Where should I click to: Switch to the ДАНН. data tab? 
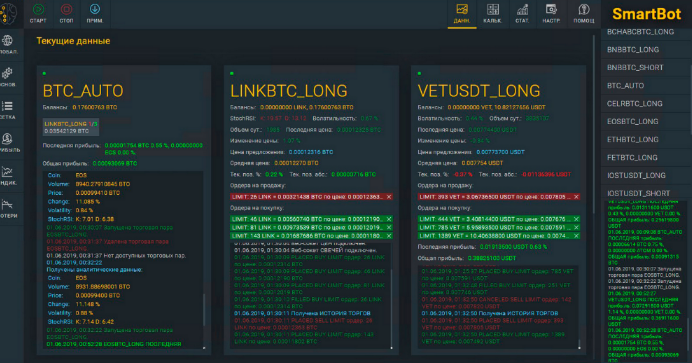click(462, 14)
